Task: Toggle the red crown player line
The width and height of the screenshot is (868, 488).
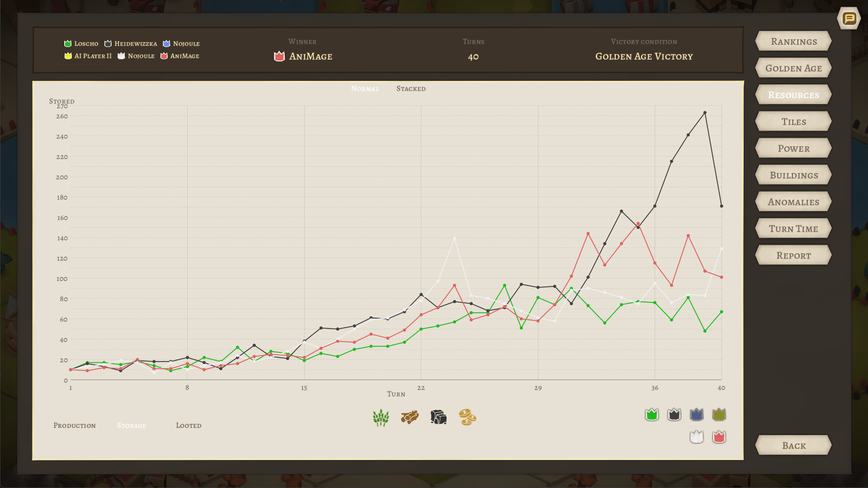Action: (719, 437)
